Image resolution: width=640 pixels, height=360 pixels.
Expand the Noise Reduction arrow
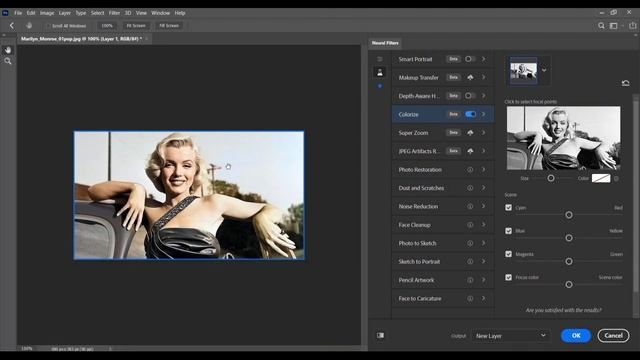point(484,206)
